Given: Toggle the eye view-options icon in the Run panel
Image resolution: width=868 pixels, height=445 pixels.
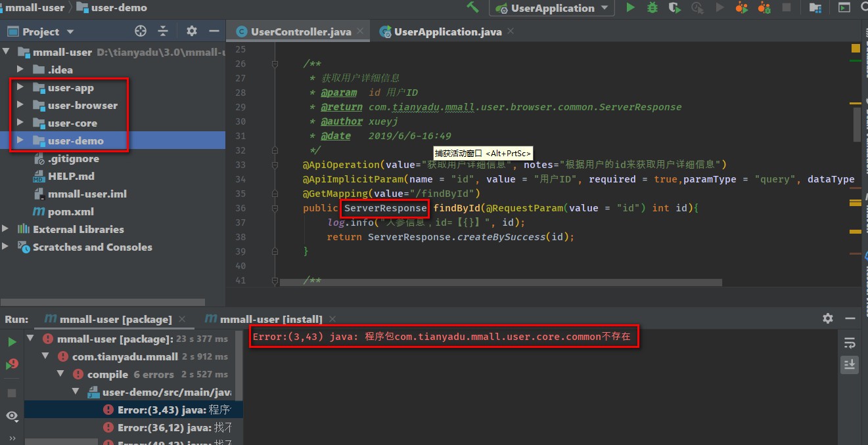Looking at the screenshot, I should (12, 416).
